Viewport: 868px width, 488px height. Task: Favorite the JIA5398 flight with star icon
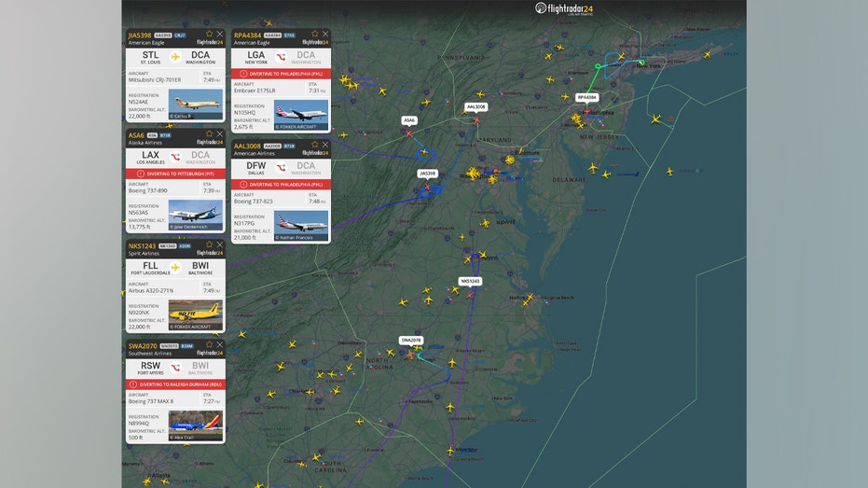pos(210,34)
